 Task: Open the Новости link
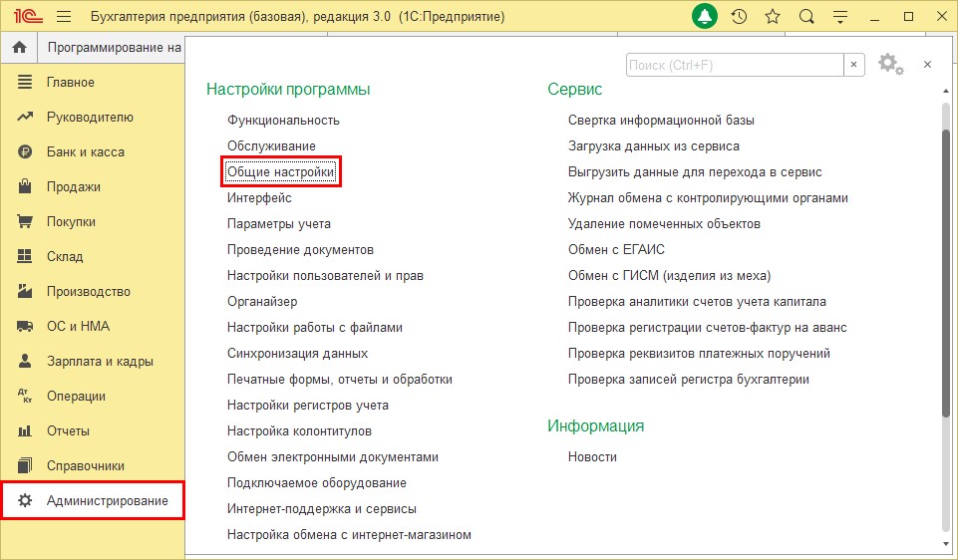pyautogui.click(x=592, y=456)
